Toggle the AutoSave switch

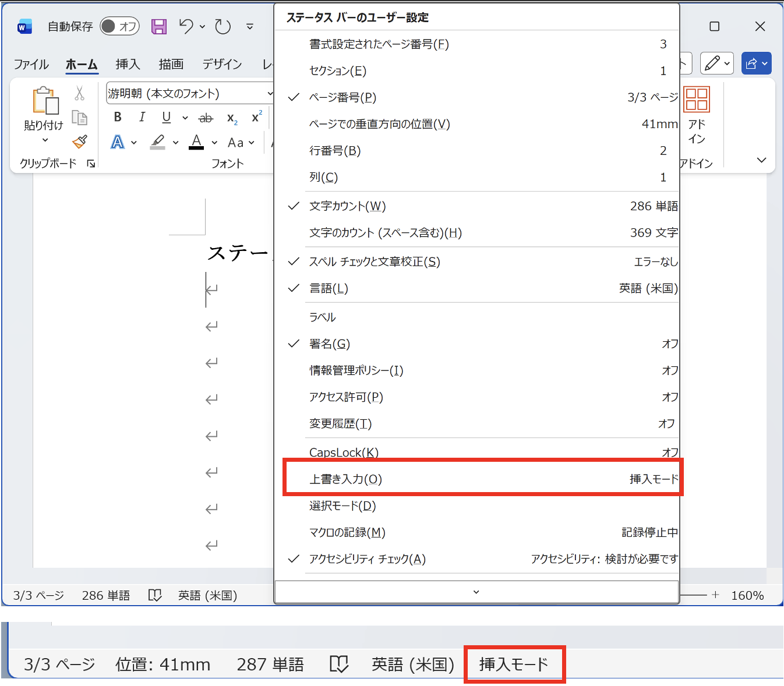[119, 26]
